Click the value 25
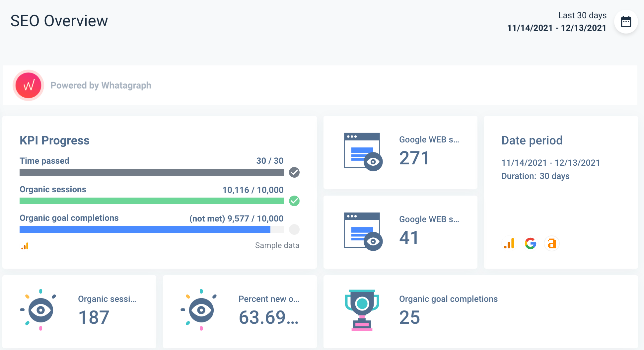 click(x=409, y=317)
